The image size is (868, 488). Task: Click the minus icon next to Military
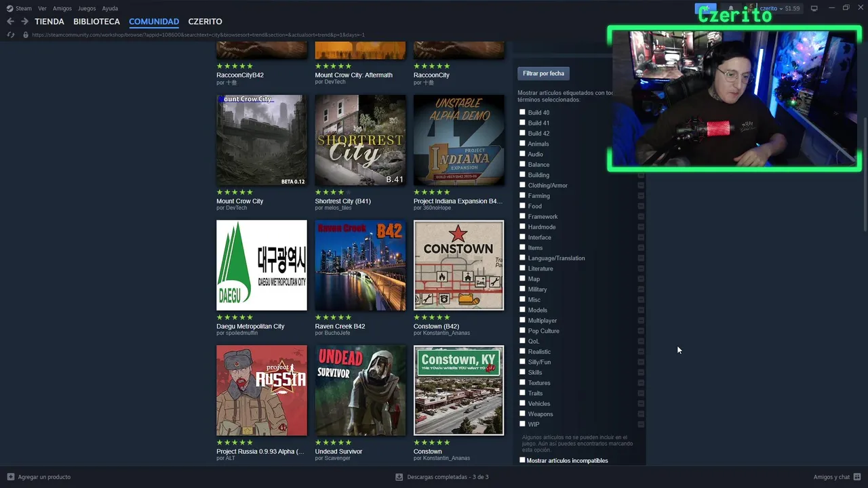641,289
